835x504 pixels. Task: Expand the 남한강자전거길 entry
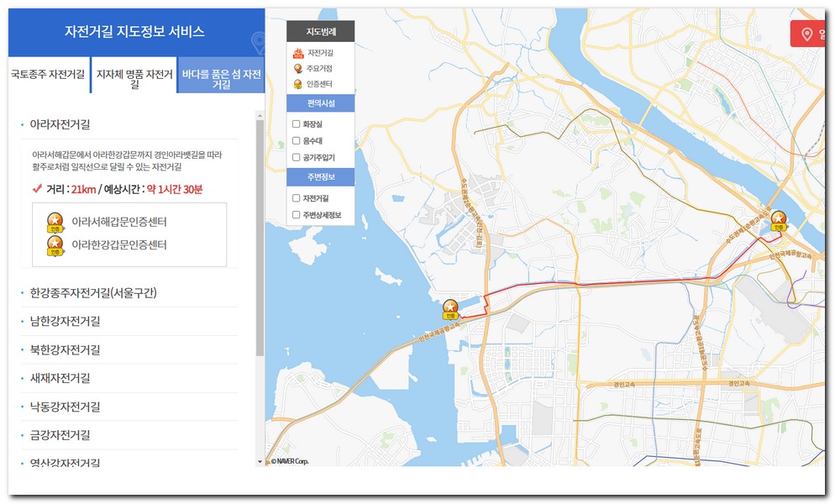65,321
